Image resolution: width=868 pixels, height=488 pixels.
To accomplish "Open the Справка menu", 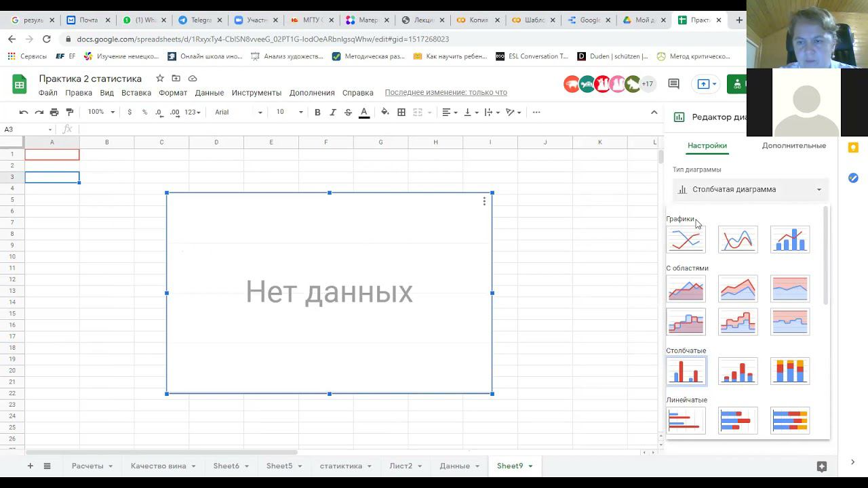I will point(357,93).
